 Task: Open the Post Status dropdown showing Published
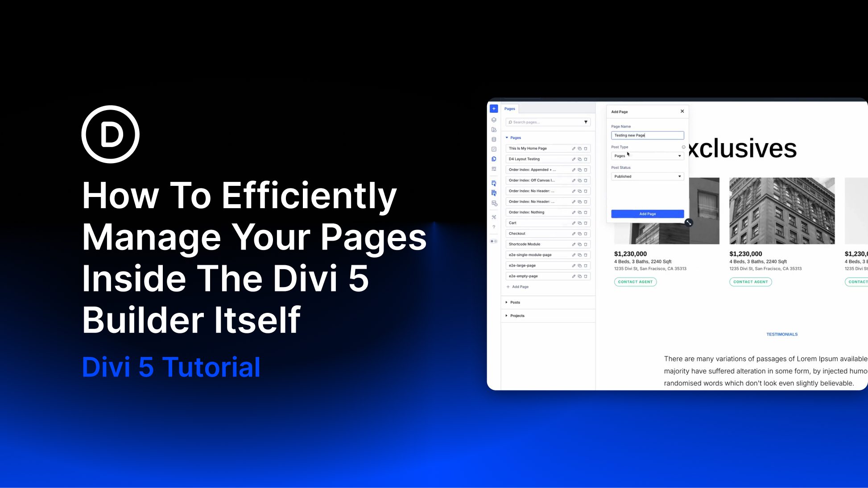pos(648,176)
